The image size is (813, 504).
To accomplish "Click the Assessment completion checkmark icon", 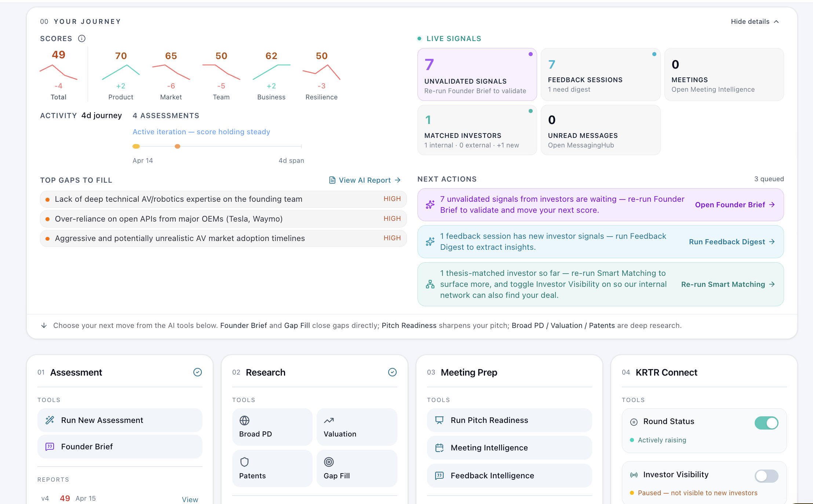I will [x=197, y=372].
